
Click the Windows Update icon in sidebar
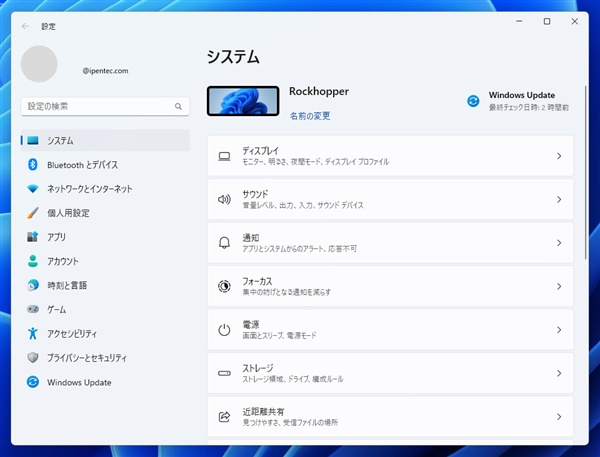[x=33, y=382]
